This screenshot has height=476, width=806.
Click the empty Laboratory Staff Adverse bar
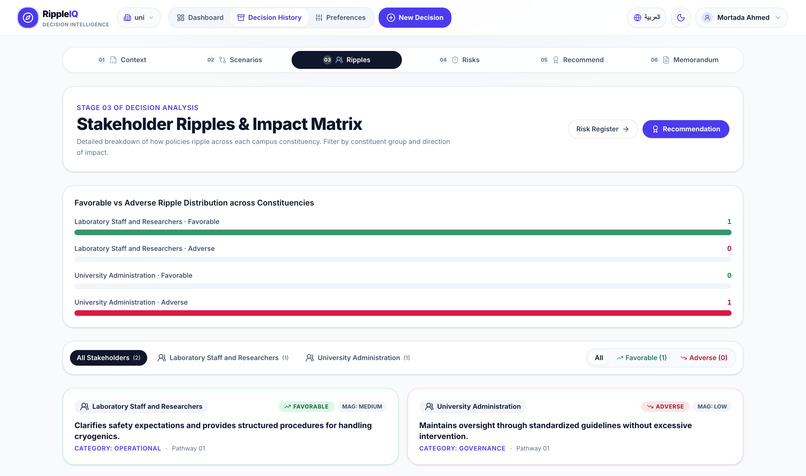click(x=402, y=259)
